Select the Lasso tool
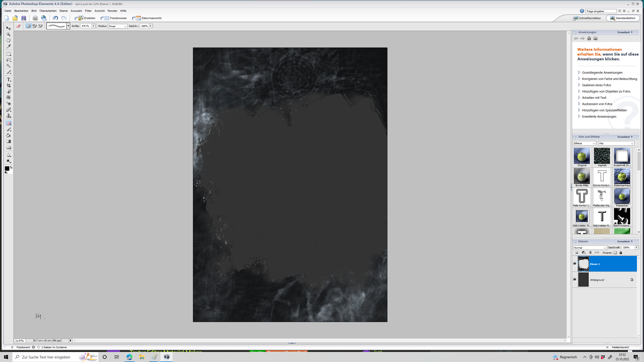The image size is (644, 362). click(9, 60)
